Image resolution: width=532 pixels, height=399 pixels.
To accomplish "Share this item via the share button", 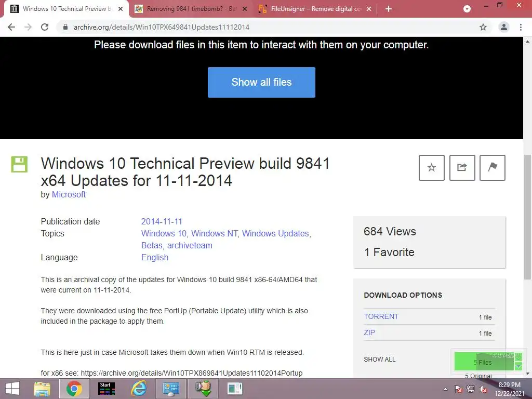I will (x=462, y=168).
